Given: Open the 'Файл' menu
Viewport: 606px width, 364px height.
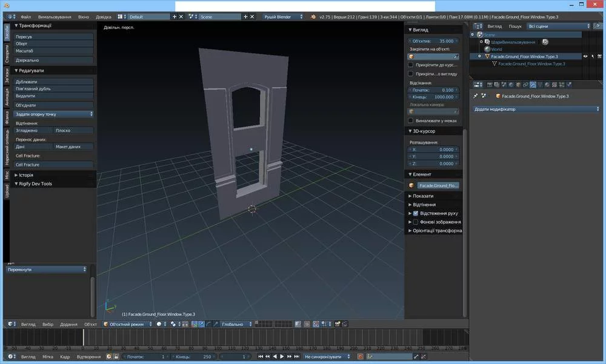Looking at the screenshot, I should 25,17.
